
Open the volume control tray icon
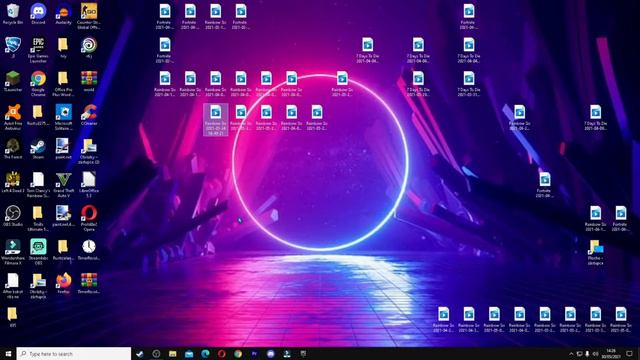click(596, 353)
